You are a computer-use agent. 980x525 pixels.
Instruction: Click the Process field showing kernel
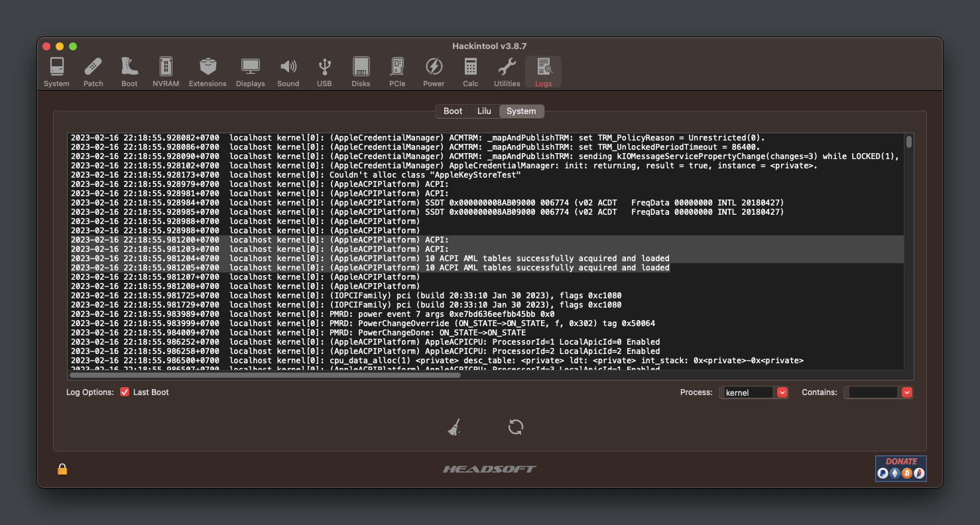tap(748, 392)
